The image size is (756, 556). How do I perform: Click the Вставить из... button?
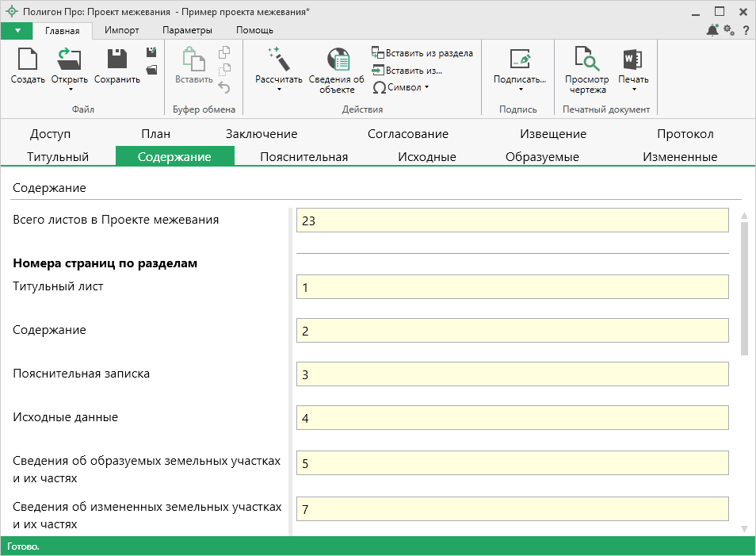pyautogui.click(x=407, y=70)
